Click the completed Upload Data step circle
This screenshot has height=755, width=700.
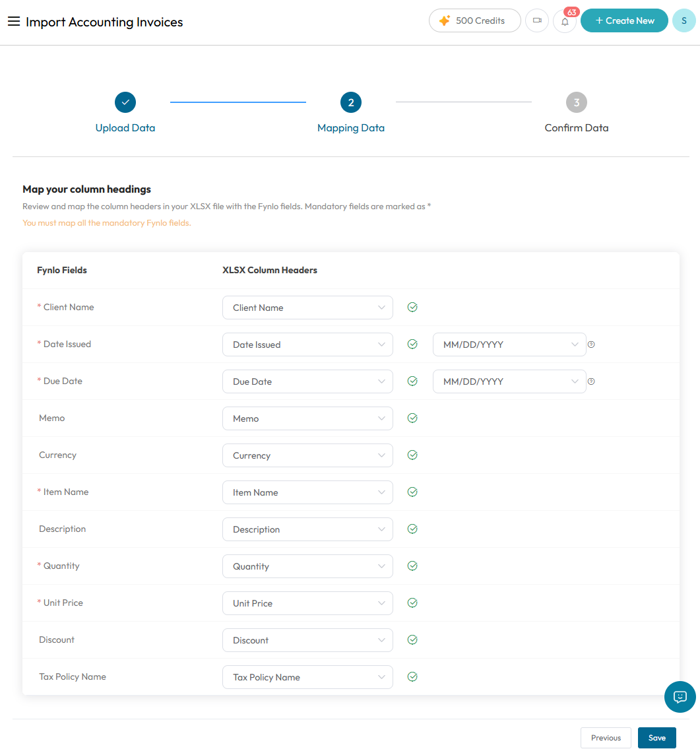pyautogui.click(x=125, y=102)
